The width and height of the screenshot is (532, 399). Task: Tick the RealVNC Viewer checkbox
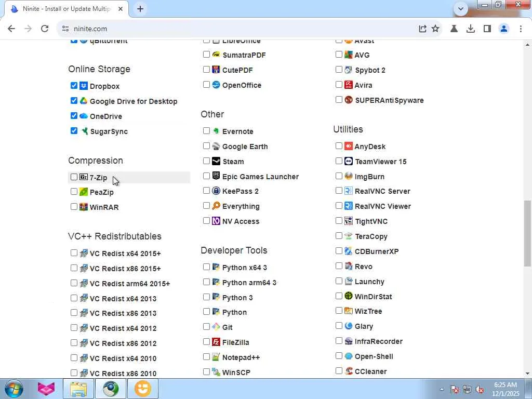pyautogui.click(x=339, y=206)
